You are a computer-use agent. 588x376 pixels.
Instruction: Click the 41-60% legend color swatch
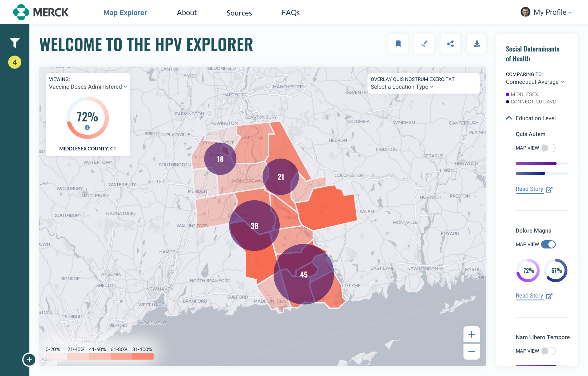(100, 356)
